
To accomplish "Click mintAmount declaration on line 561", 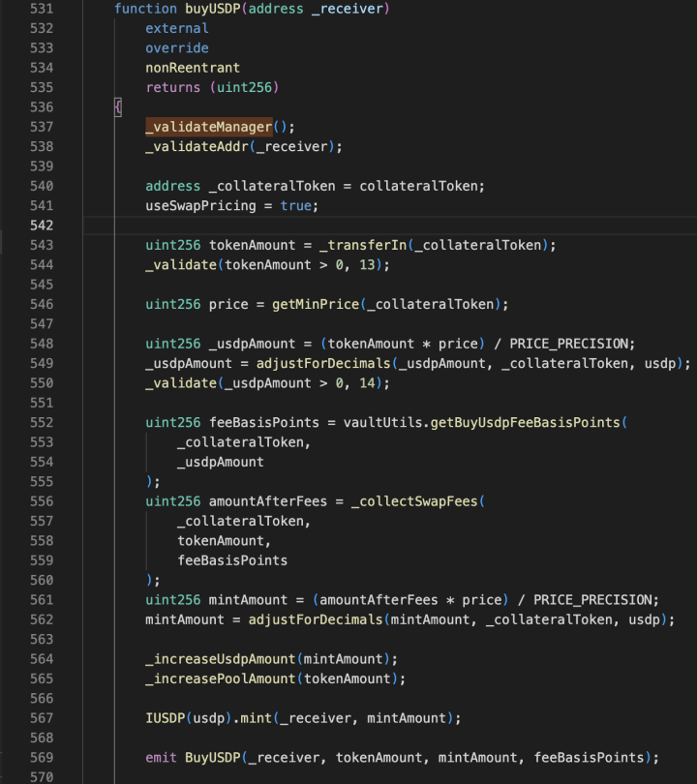I will (248, 600).
